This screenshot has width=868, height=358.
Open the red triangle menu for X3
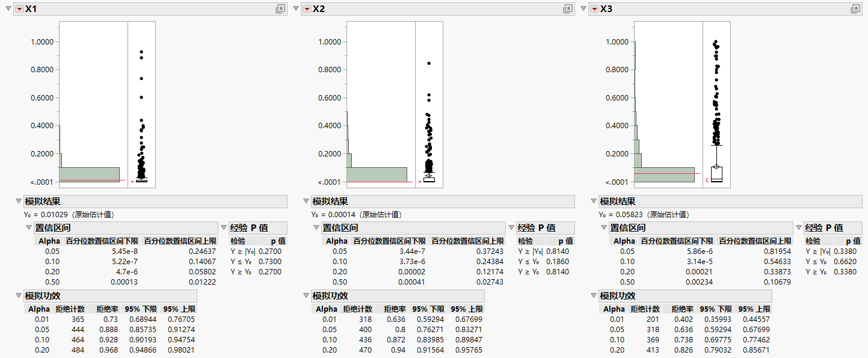594,9
